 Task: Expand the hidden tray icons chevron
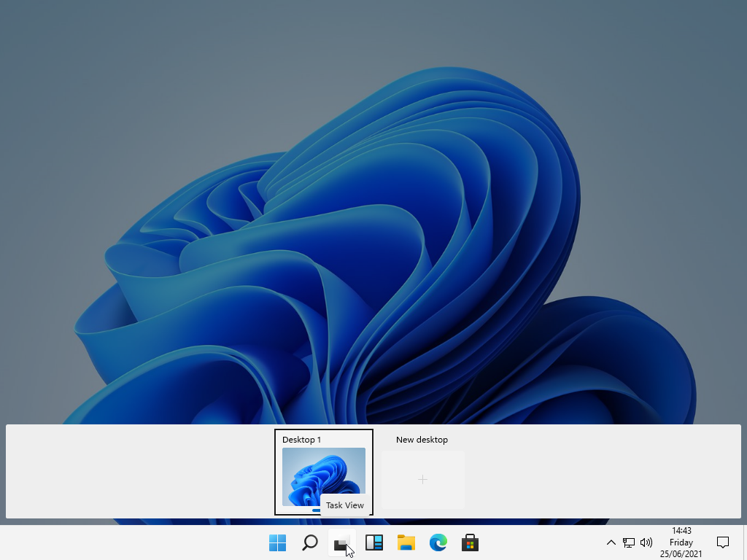611,542
